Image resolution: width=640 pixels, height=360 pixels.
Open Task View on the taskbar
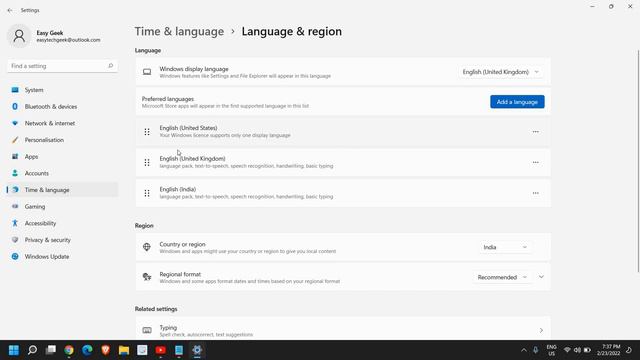51,350
